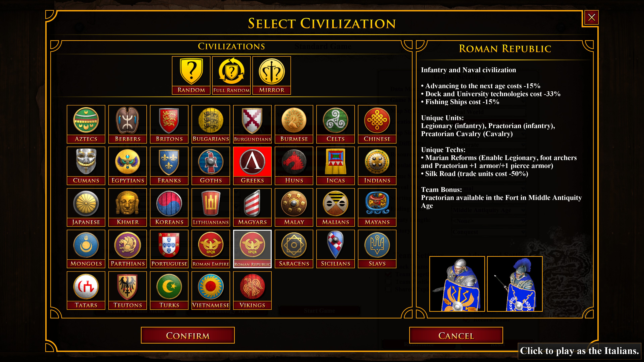Pick the Cumans mask icon
The width and height of the screenshot is (644, 362).
tap(86, 166)
